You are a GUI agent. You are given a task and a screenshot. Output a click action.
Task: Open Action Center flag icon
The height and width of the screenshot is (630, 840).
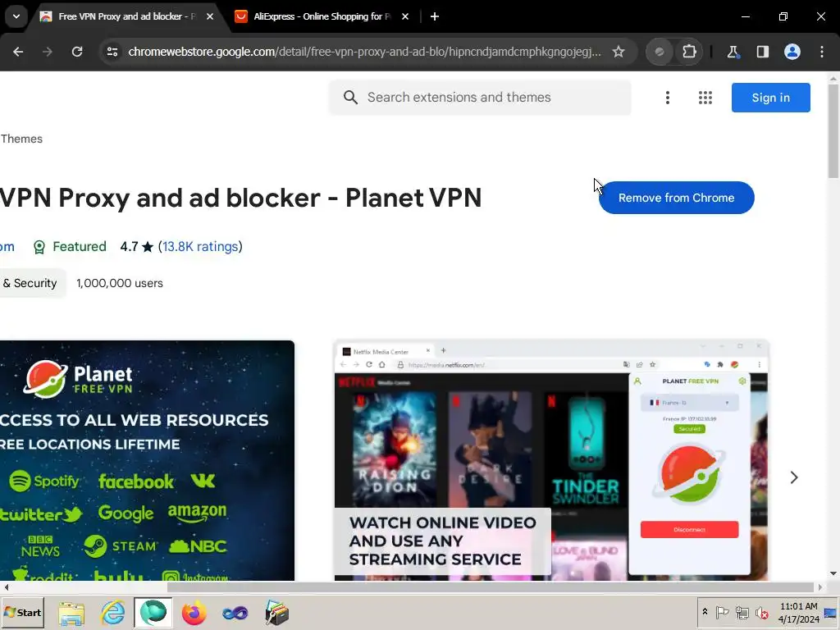tap(722, 612)
